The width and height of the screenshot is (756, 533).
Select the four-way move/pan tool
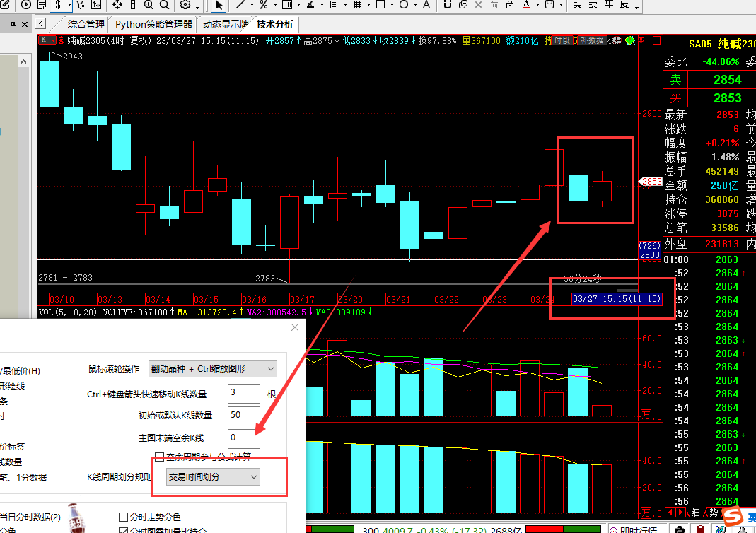pos(117,5)
